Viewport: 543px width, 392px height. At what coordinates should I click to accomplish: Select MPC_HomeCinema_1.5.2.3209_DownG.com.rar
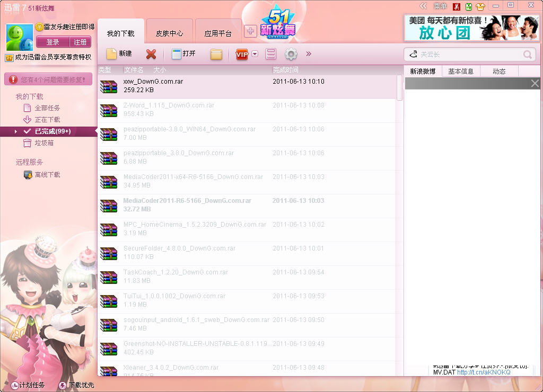pyautogui.click(x=247, y=230)
